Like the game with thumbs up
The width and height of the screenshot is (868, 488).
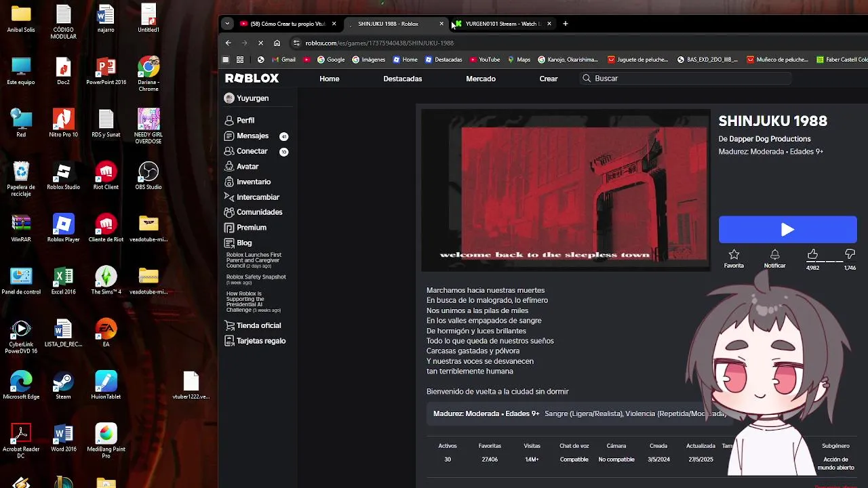point(812,254)
